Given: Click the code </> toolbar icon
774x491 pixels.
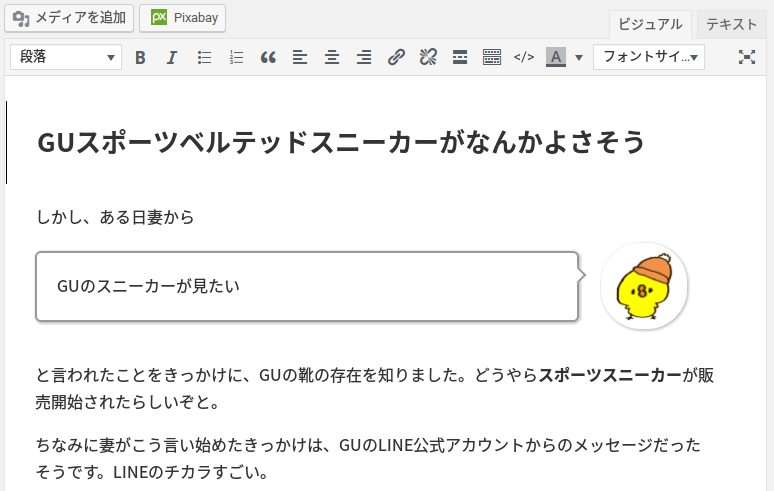Looking at the screenshot, I should coord(524,58).
